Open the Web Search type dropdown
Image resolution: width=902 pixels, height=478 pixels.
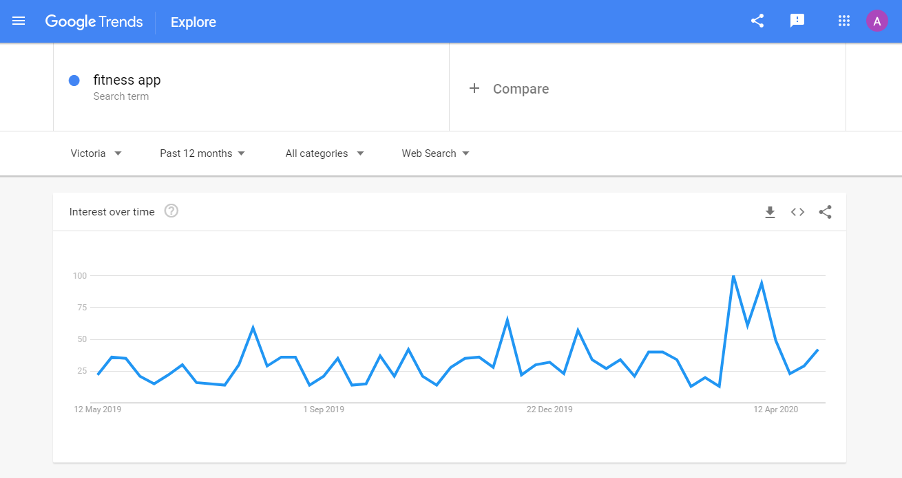435,154
